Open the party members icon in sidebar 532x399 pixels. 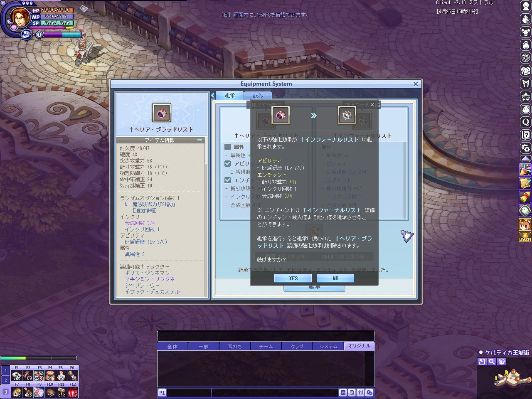pyautogui.click(x=526, y=32)
